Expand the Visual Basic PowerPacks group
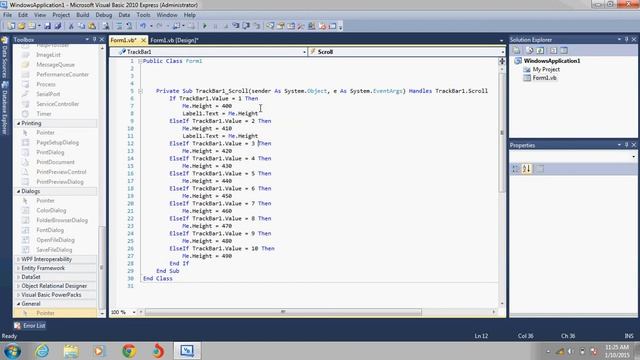640x360 pixels. click(18, 295)
